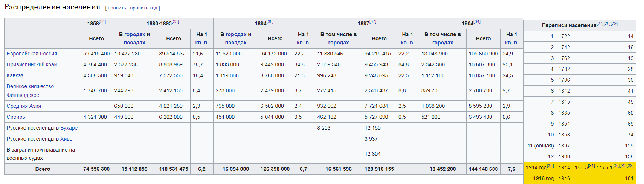Click 'городах' link under the 1897 column

point(339,43)
